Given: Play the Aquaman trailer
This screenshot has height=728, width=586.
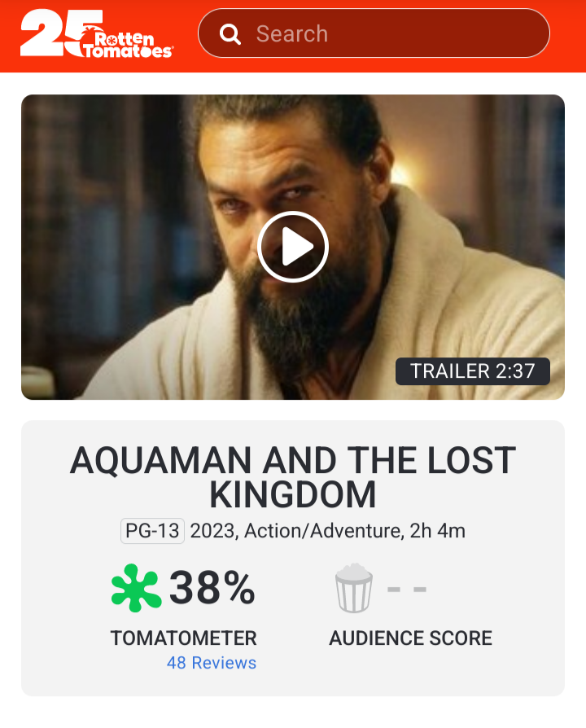Looking at the screenshot, I should click(x=293, y=247).
